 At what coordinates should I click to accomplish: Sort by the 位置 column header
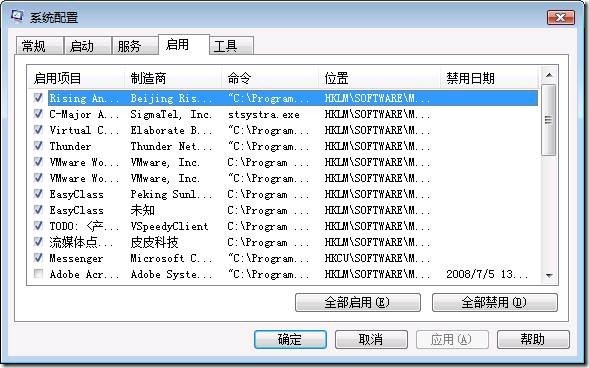pyautogui.click(x=379, y=78)
